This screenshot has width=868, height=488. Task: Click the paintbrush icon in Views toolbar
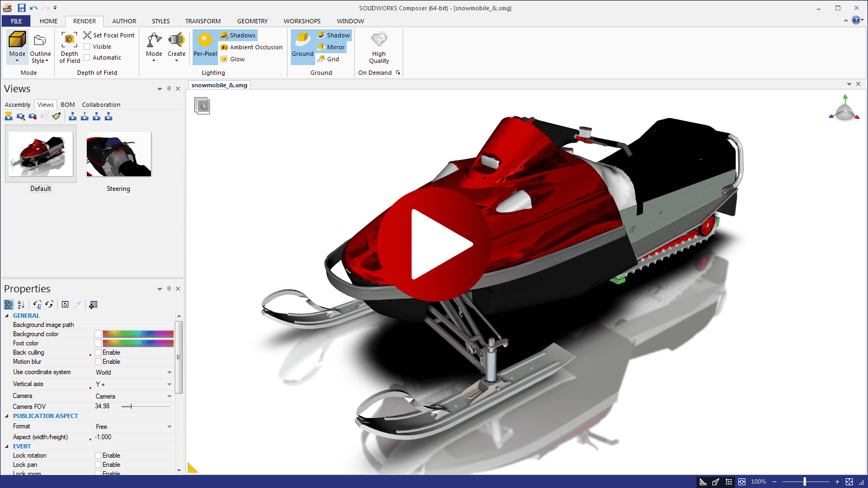tap(56, 116)
